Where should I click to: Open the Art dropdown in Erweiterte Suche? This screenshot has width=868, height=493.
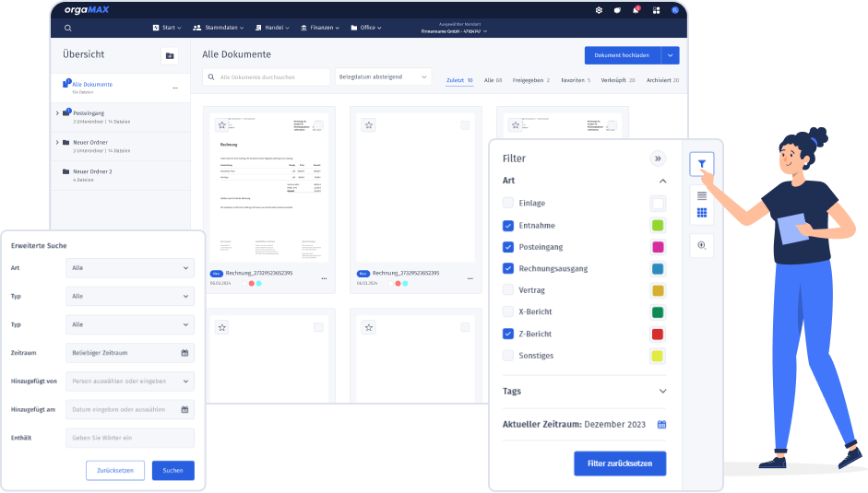pyautogui.click(x=130, y=268)
